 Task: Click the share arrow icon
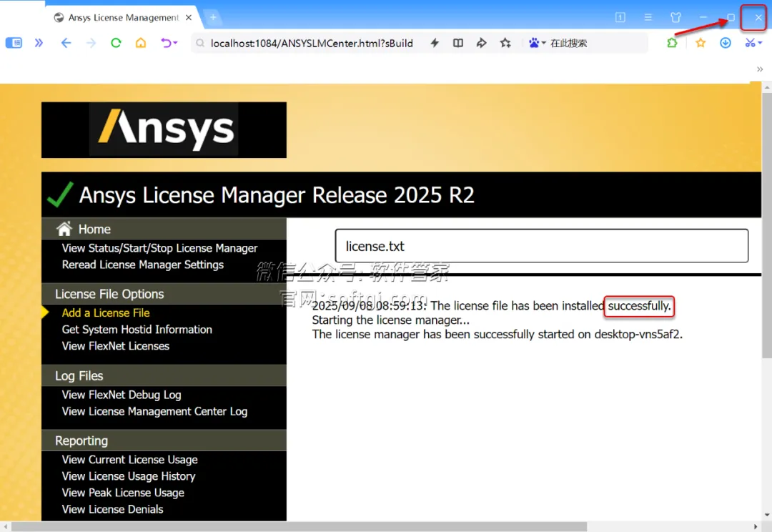pos(482,43)
